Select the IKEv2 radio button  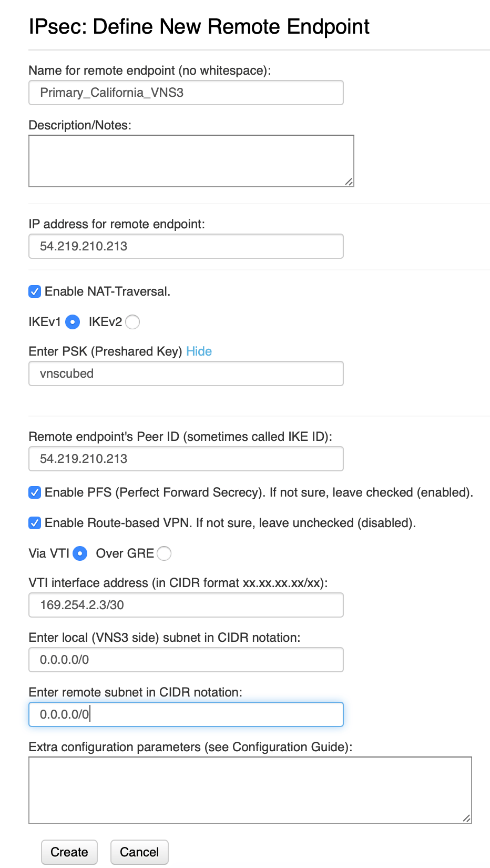132,322
